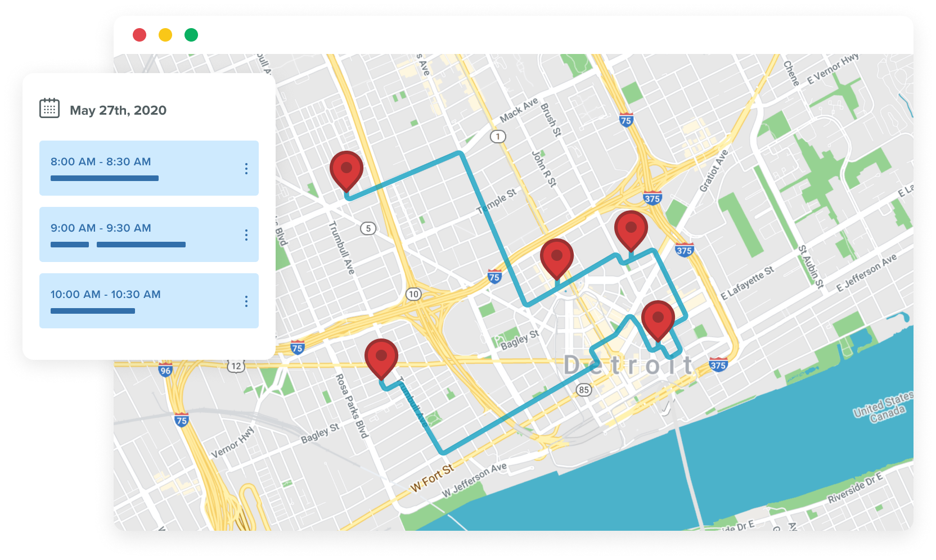Click the yellow minimize window dot

(x=165, y=35)
